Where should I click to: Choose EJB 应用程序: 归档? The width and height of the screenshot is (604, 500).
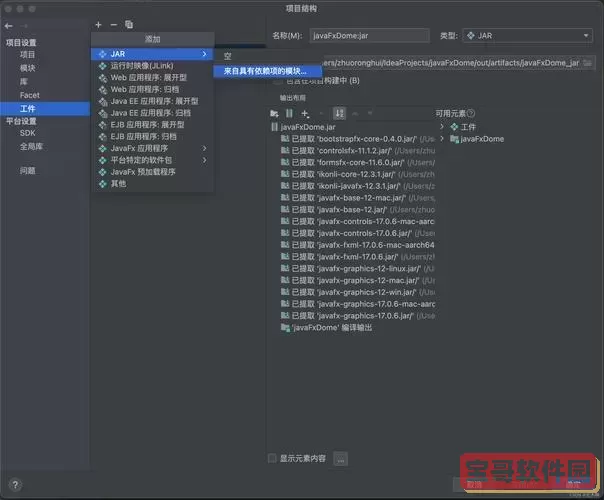pyautogui.click(x=152, y=136)
